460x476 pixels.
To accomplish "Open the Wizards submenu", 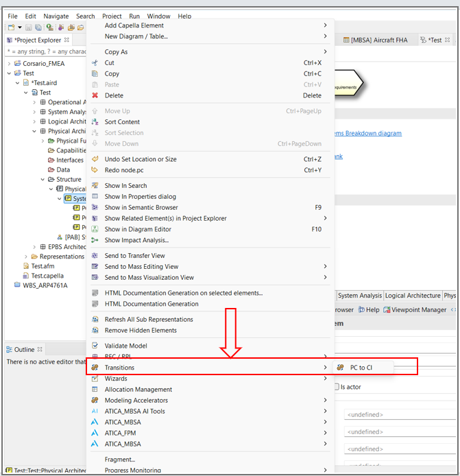I will [210, 378].
